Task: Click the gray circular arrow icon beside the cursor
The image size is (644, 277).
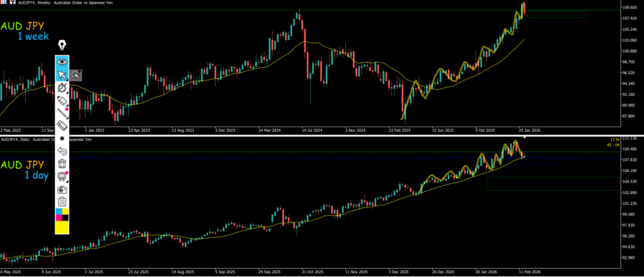Action: [x=75, y=75]
